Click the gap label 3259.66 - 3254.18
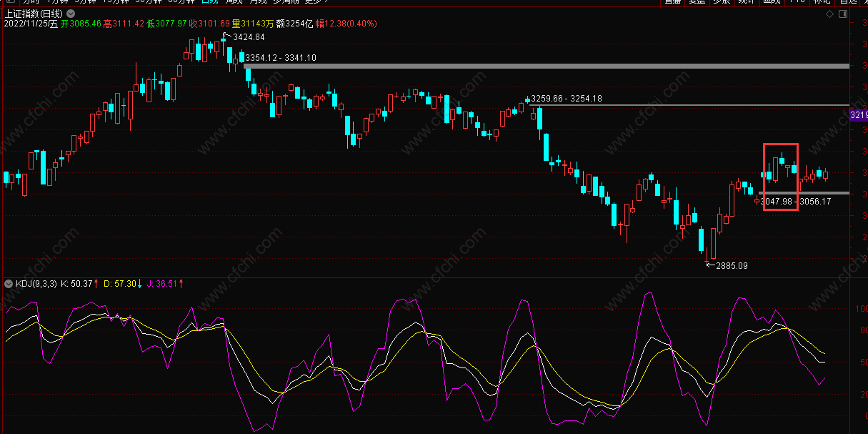Viewport: 868px width, 434px height. click(x=567, y=99)
